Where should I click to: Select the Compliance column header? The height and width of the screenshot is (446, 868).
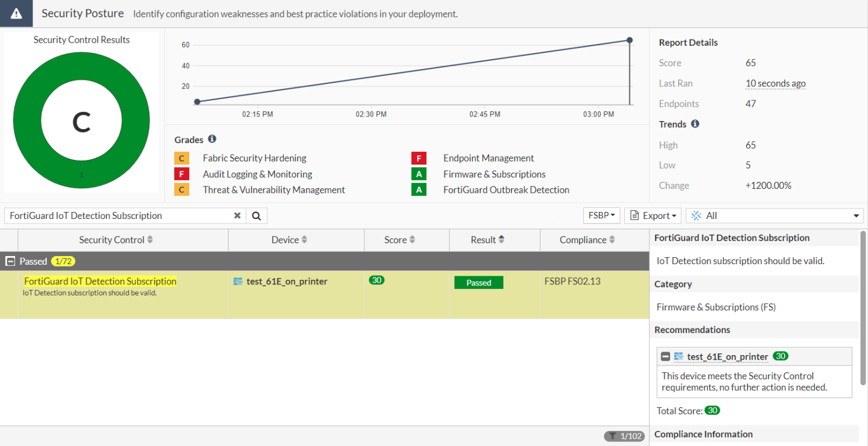point(585,239)
